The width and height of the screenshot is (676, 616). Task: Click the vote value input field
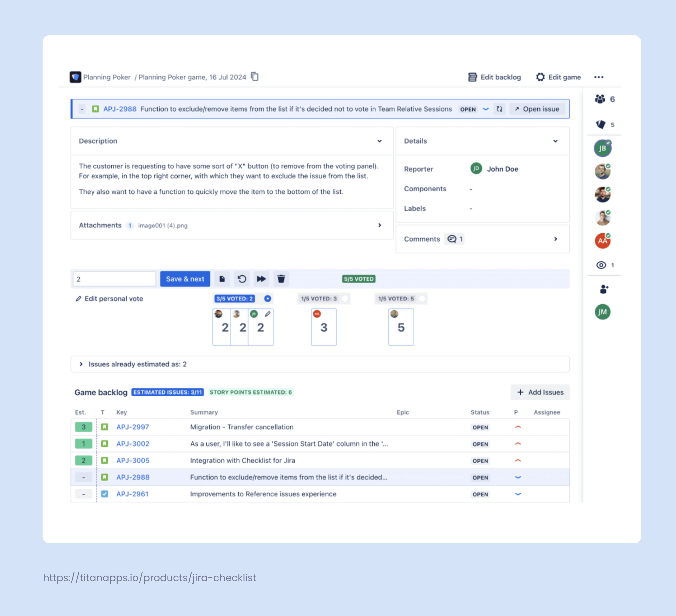(114, 279)
